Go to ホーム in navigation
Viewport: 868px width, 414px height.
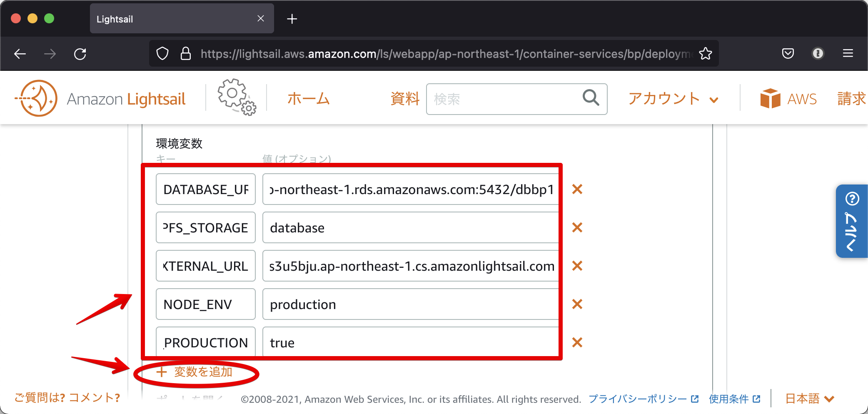[x=309, y=99]
